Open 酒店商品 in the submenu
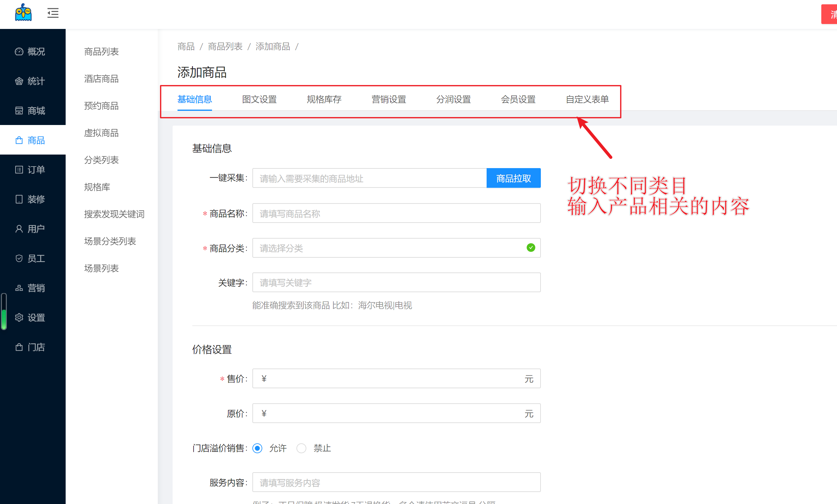The height and width of the screenshot is (504, 837). pos(101,79)
